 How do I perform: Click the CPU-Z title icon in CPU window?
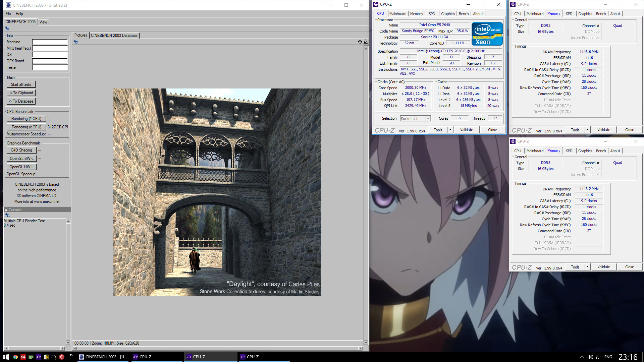pos(376,4)
